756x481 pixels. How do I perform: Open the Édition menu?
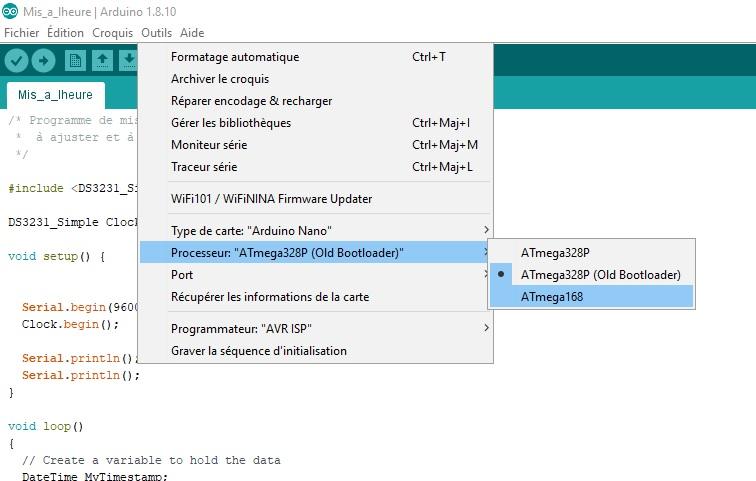[65, 33]
